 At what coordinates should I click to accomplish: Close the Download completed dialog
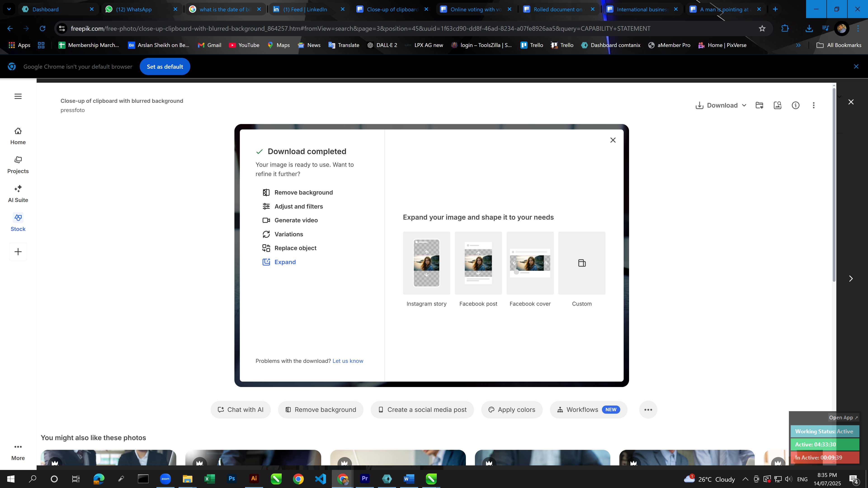point(613,140)
